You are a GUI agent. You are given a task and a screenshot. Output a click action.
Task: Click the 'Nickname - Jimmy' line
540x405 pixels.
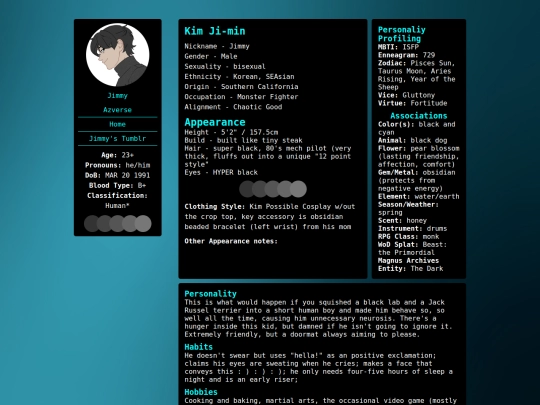tap(217, 46)
